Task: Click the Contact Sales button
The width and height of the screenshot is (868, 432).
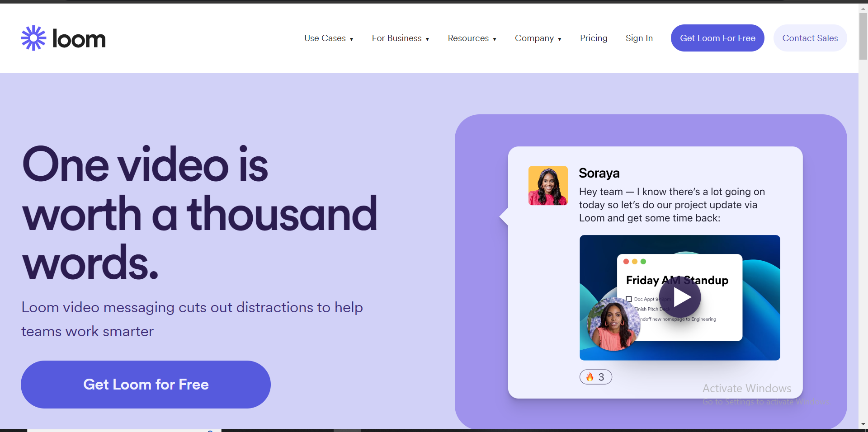Action: tap(810, 38)
